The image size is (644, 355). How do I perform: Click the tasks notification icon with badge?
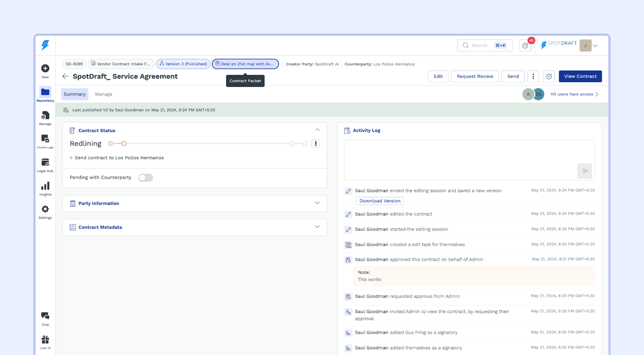coord(525,45)
